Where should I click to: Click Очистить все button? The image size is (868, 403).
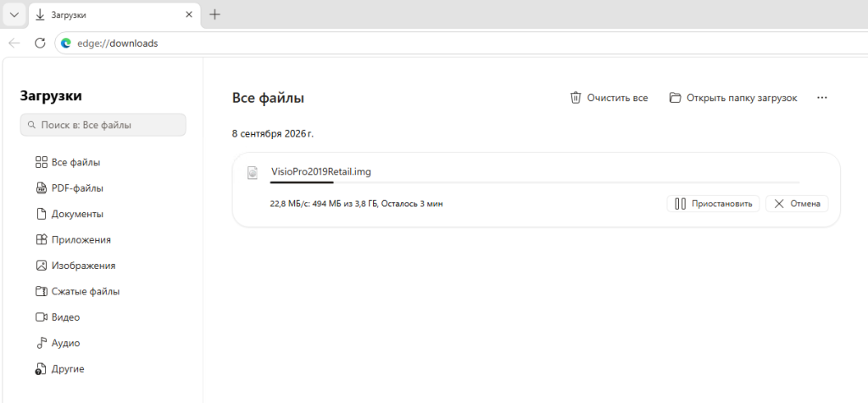[609, 98]
